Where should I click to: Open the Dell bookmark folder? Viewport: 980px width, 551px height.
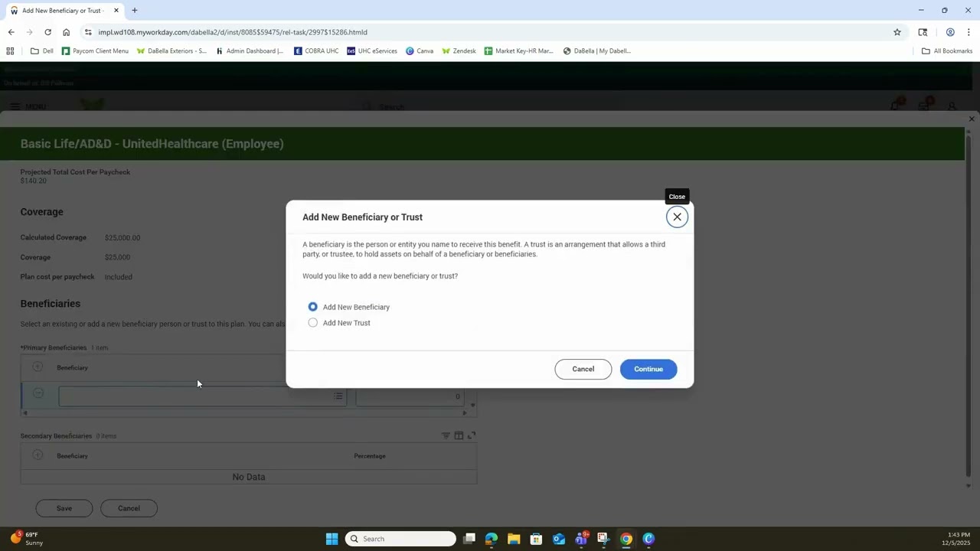click(x=41, y=51)
